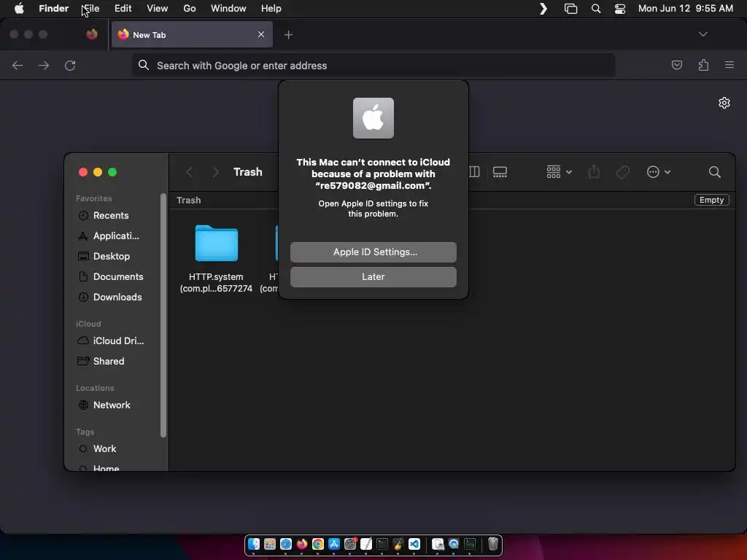Switch Finder to gallery view

pyautogui.click(x=500, y=172)
